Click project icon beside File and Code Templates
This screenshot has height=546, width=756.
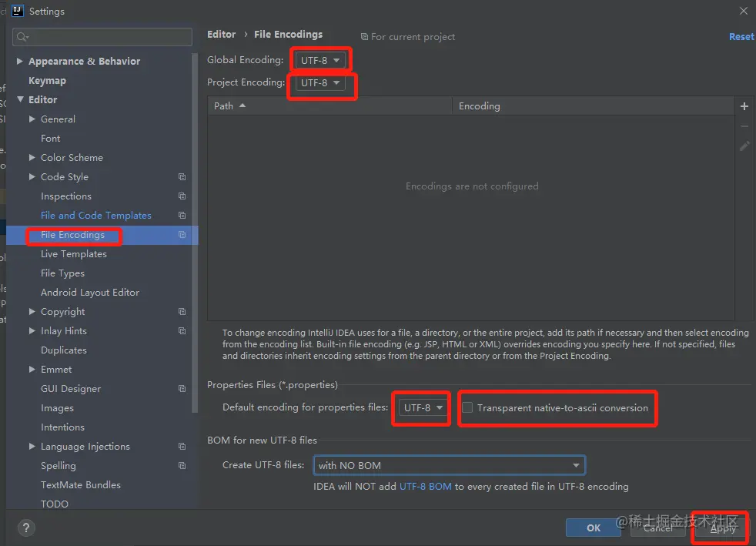(182, 215)
